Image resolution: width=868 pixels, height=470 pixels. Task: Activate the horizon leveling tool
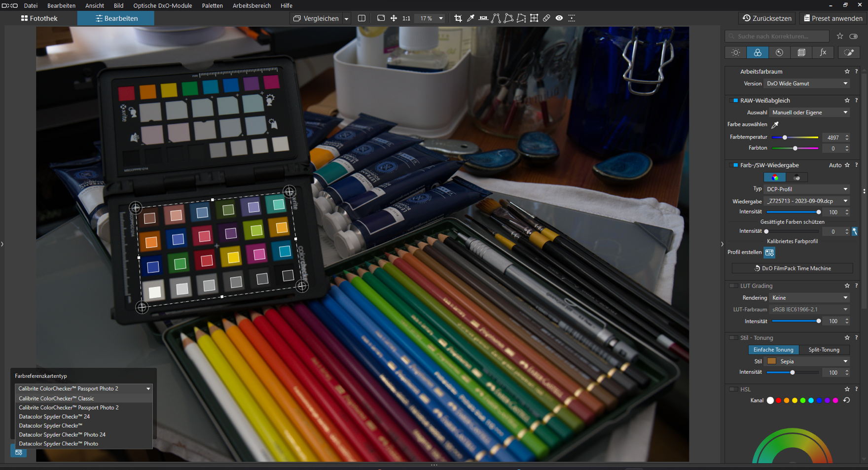(483, 18)
